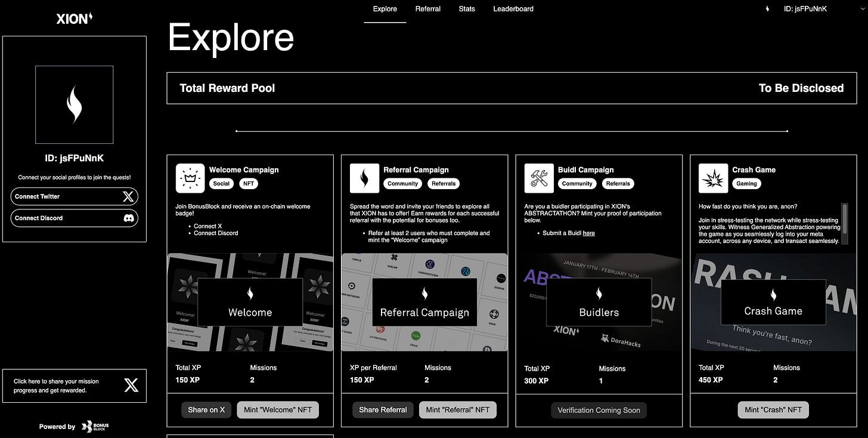Open the Crash Game banner image
The height and width of the screenshot is (438, 868).
click(x=773, y=303)
